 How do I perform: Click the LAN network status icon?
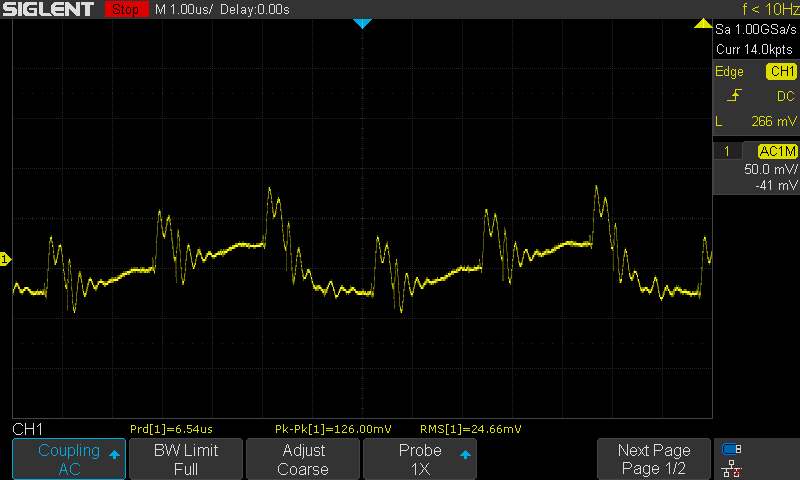point(732,468)
